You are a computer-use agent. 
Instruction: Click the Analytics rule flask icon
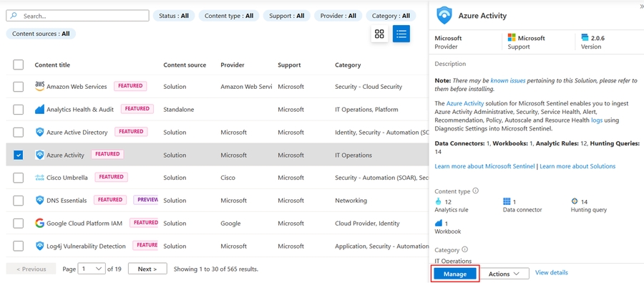[x=438, y=201]
